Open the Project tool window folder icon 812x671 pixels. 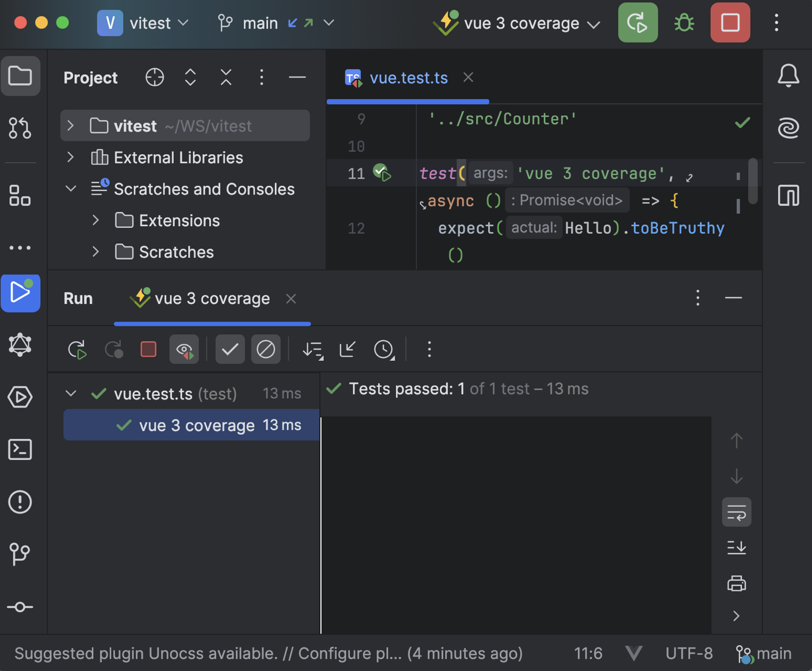[21, 75]
